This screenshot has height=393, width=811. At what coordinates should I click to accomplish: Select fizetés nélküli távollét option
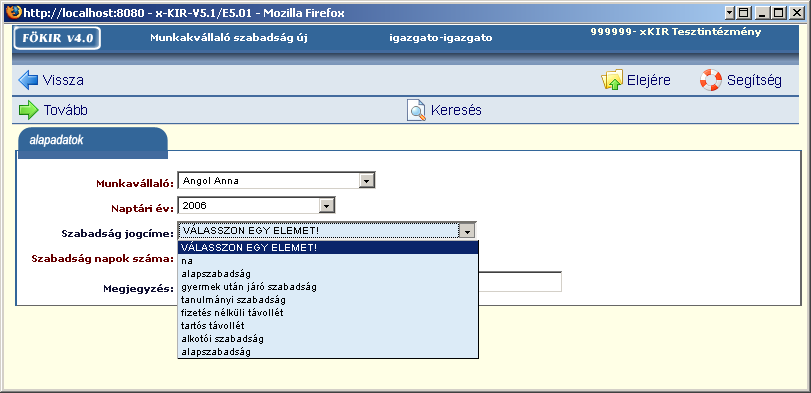(328, 313)
